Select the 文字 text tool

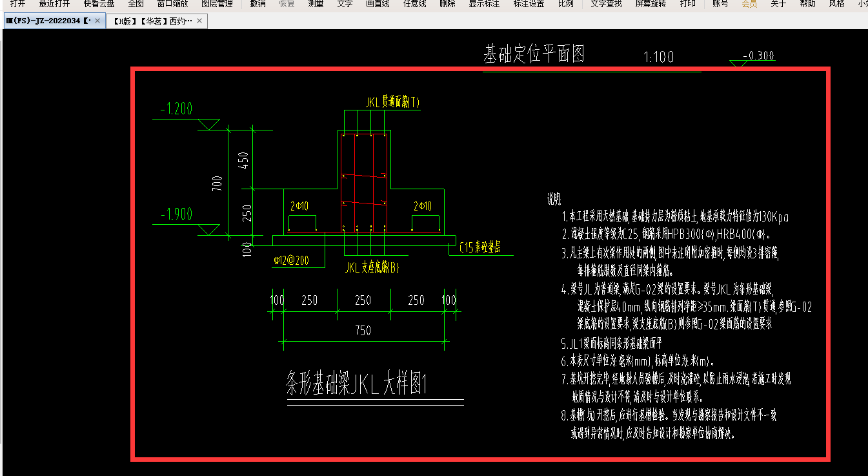coord(345,4)
